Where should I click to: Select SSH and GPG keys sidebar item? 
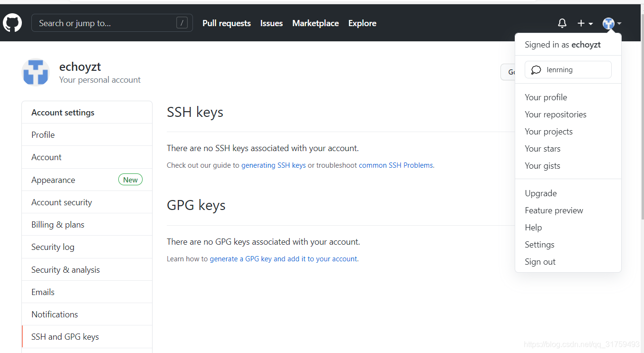(x=87, y=336)
